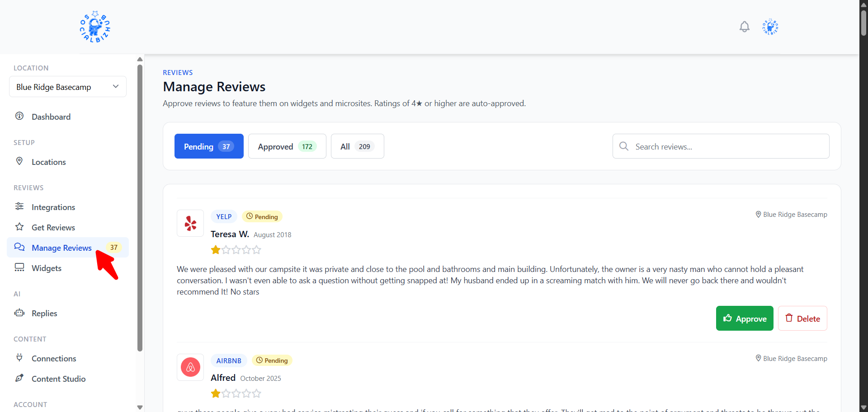Click the Airbnb logo on Alfred's review
The image size is (868, 412).
pos(190,367)
